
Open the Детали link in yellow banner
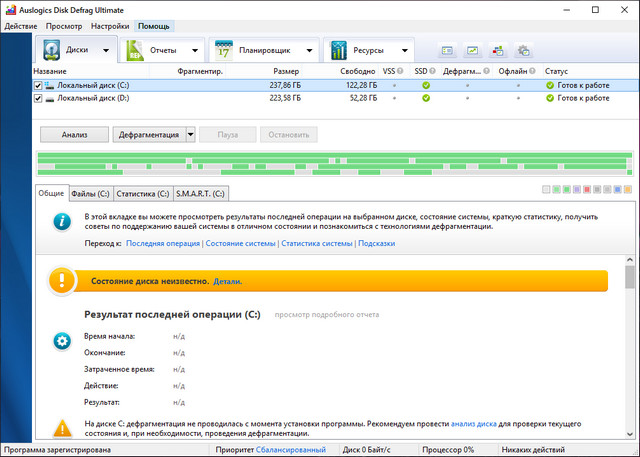[227, 282]
